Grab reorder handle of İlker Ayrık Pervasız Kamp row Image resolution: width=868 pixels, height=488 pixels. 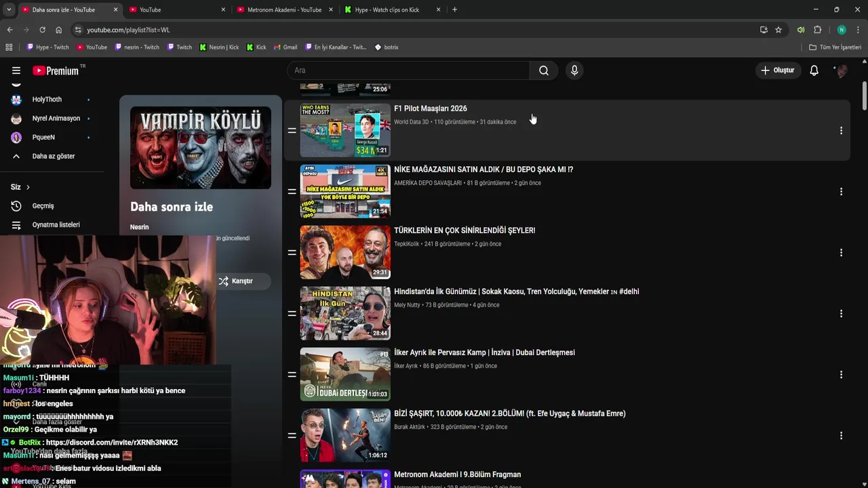[292, 374]
